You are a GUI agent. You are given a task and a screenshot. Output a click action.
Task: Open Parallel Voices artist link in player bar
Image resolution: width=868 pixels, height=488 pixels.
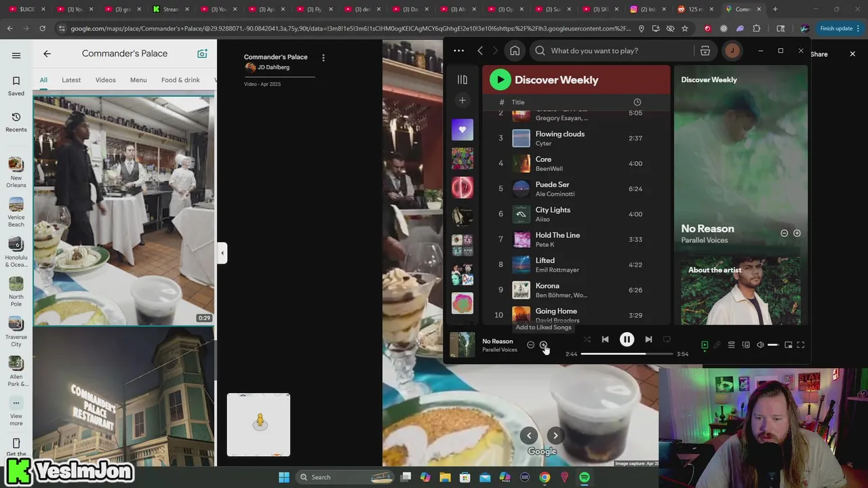click(500, 350)
